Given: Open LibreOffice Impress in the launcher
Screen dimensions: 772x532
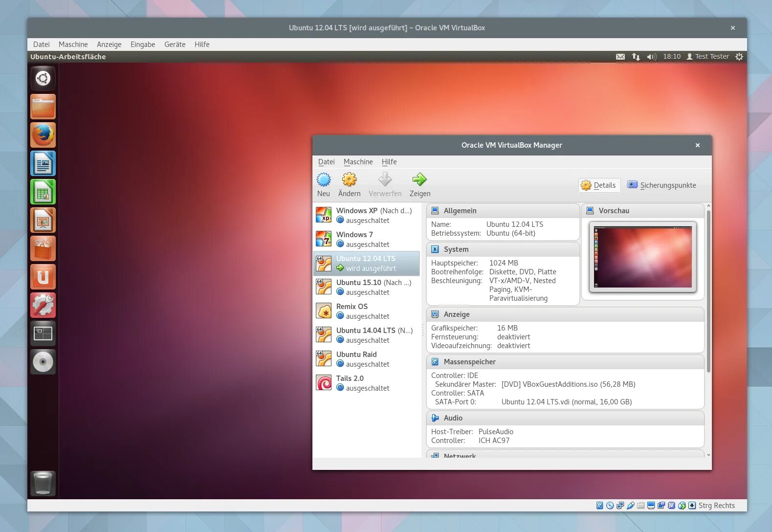Looking at the screenshot, I should (x=43, y=220).
